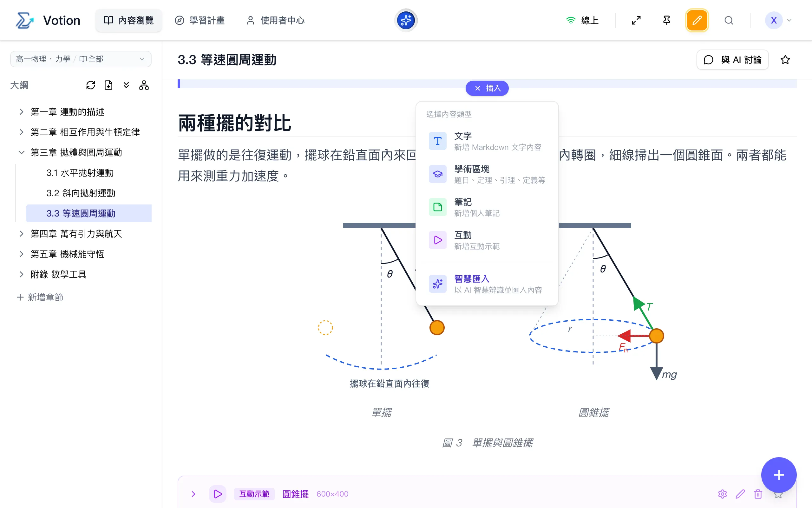Open the outline tree structure icon
This screenshot has height=508, width=812.
pyautogui.click(x=144, y=85)
